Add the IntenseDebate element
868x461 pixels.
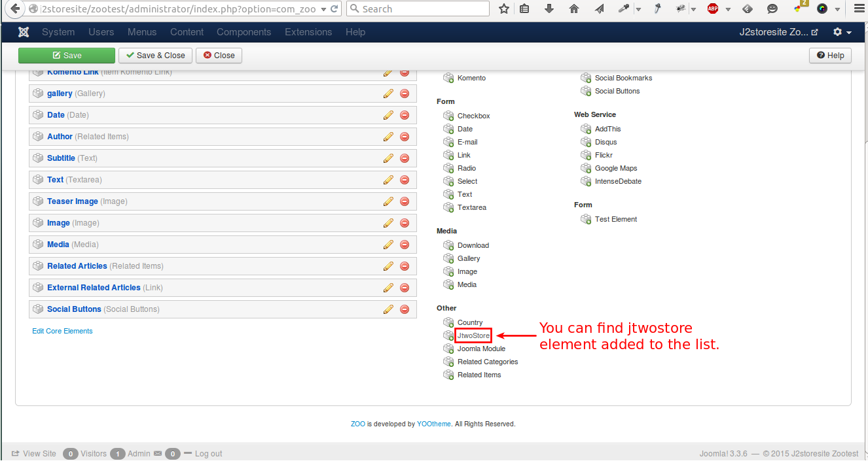(618, 181)
